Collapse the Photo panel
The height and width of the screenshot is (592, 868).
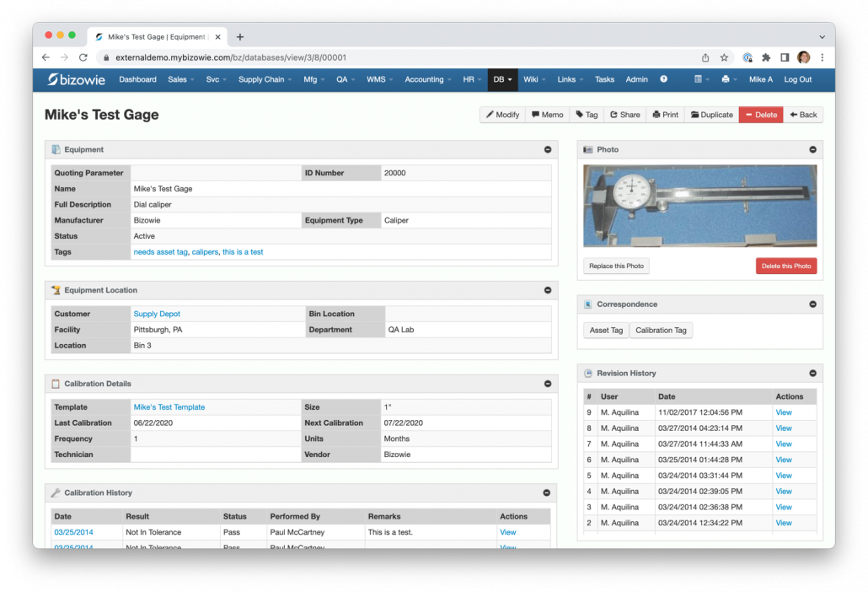[x=812, y=149]
